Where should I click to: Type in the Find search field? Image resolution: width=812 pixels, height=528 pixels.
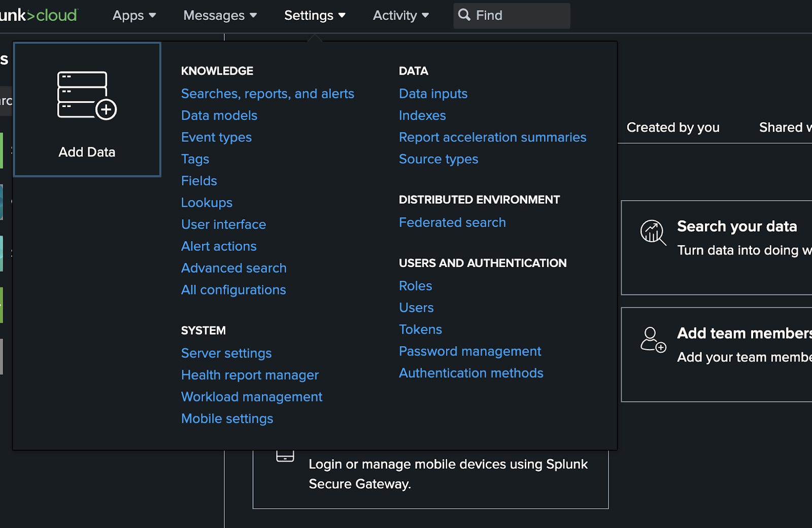pyautogui.click(x=520, y=16)
